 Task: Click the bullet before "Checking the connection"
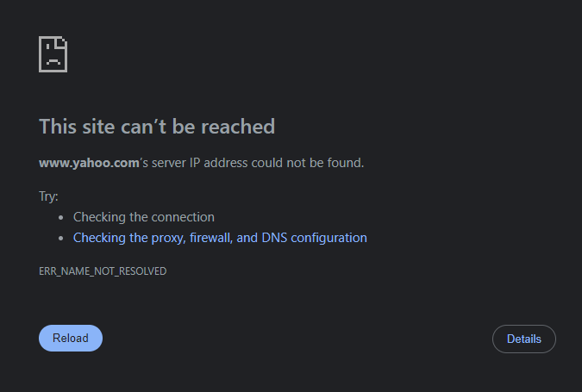[x=60, y=217]
